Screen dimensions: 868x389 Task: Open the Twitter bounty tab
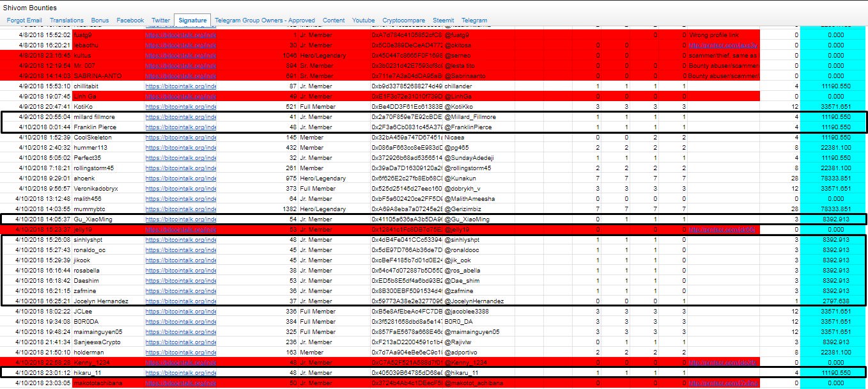click(x=161, y=20)
